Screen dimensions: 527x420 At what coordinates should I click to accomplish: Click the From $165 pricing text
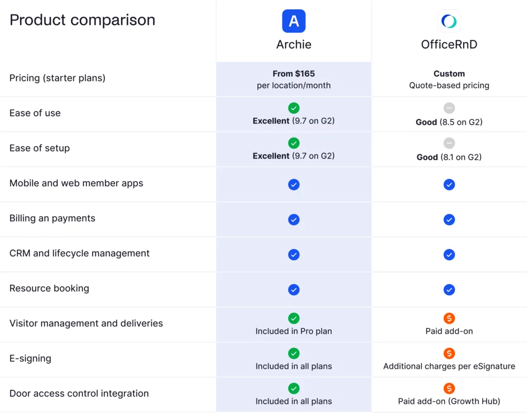pos(294,74)
